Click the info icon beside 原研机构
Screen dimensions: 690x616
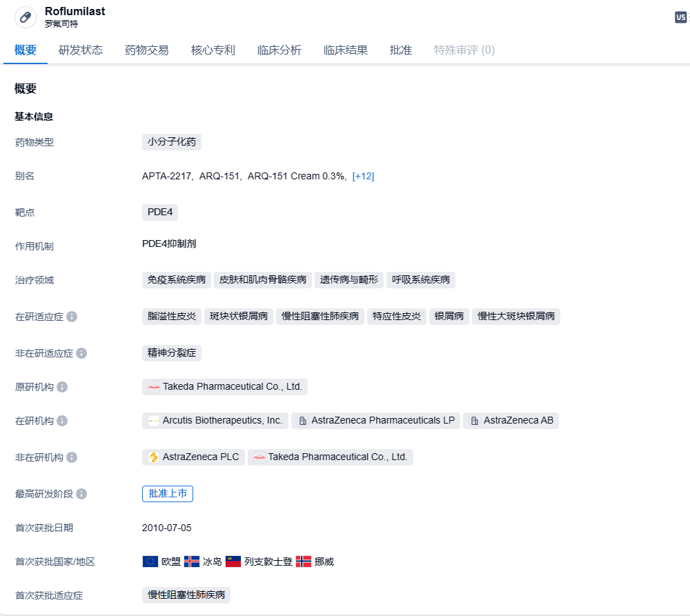point(62,387)
